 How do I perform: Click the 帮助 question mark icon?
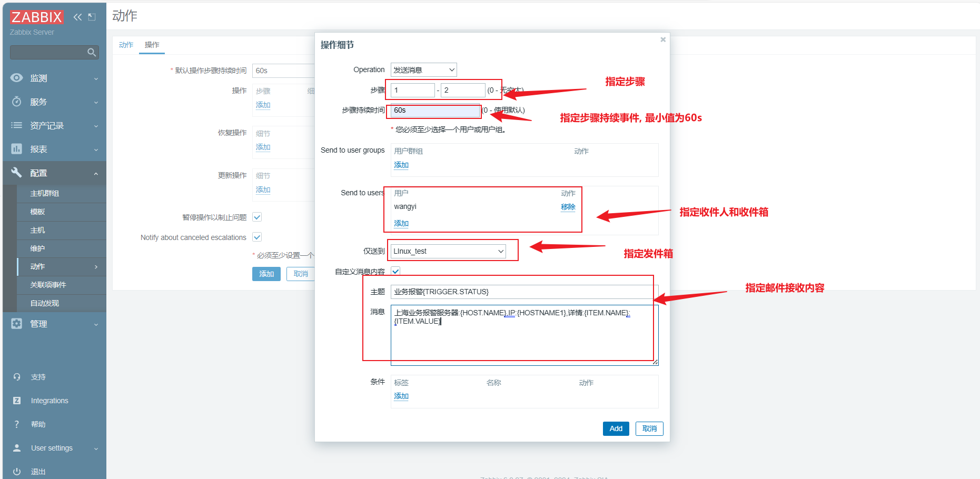(17, 424)
